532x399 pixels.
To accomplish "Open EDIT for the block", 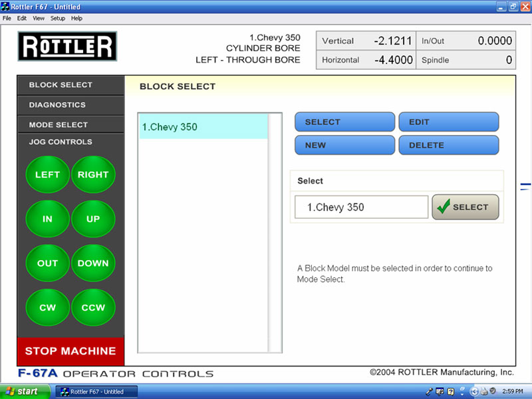I will click(x=448, y=122).
